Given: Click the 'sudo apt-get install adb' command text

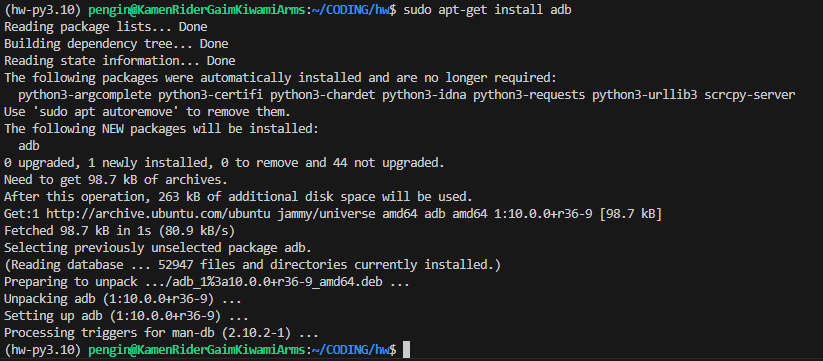Looking at the screenshot, I should (488, 10).
